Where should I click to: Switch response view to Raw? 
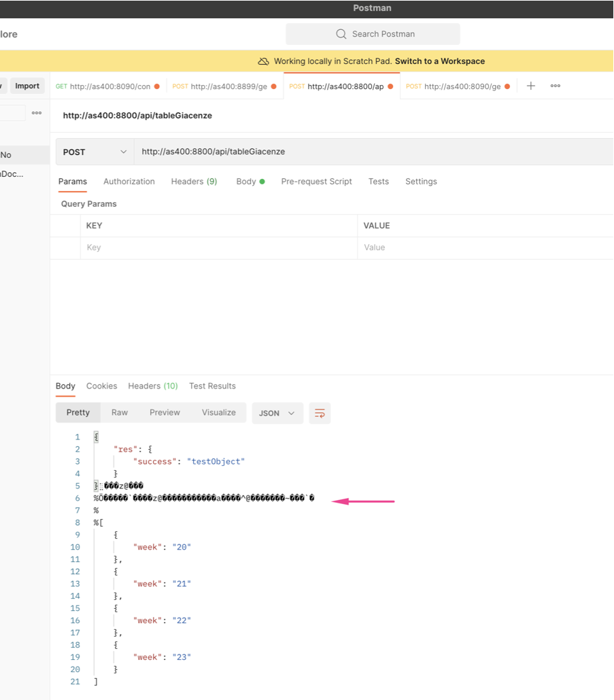120,412
